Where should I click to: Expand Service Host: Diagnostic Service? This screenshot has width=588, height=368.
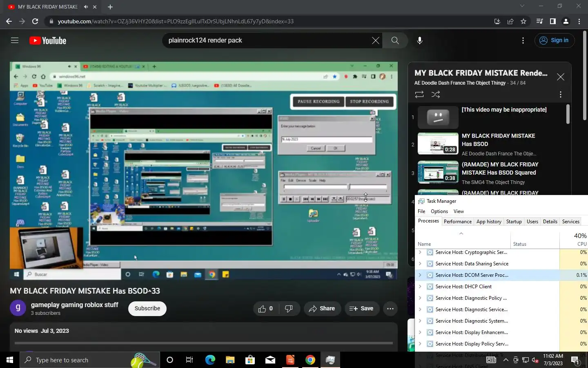point(420,310)
